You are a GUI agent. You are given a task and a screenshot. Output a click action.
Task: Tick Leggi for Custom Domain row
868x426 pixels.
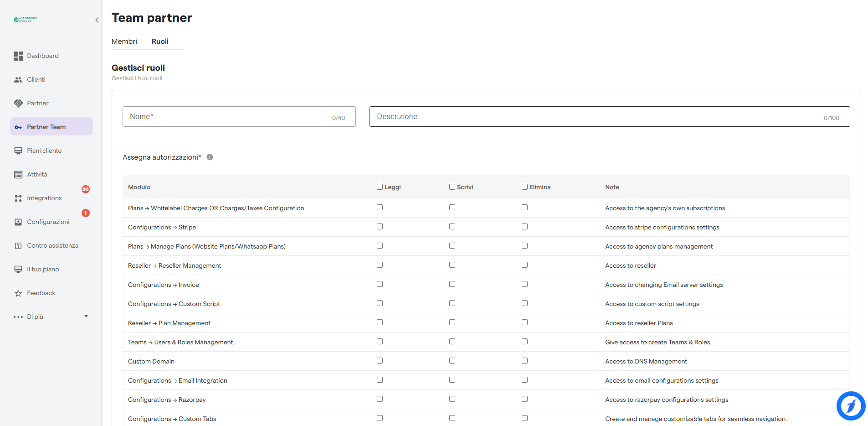pyautogui.click(x=380, y=361)
